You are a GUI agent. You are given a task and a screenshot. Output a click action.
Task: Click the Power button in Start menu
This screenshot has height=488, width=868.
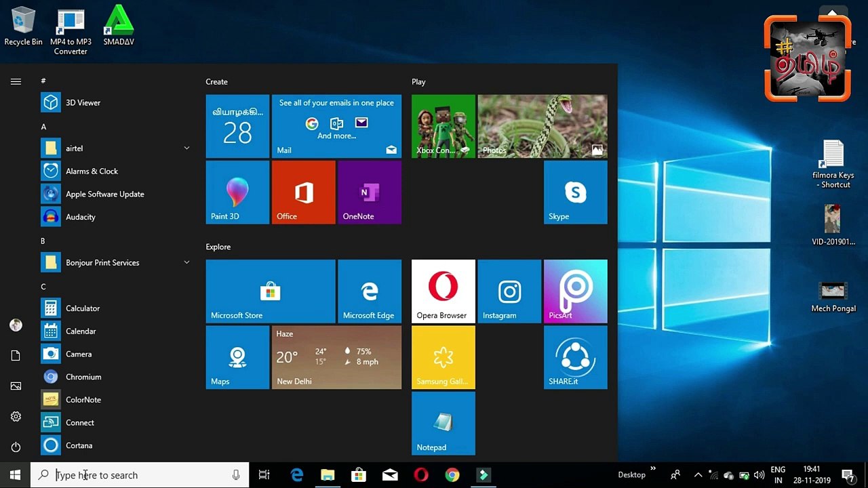pos(16,447)
